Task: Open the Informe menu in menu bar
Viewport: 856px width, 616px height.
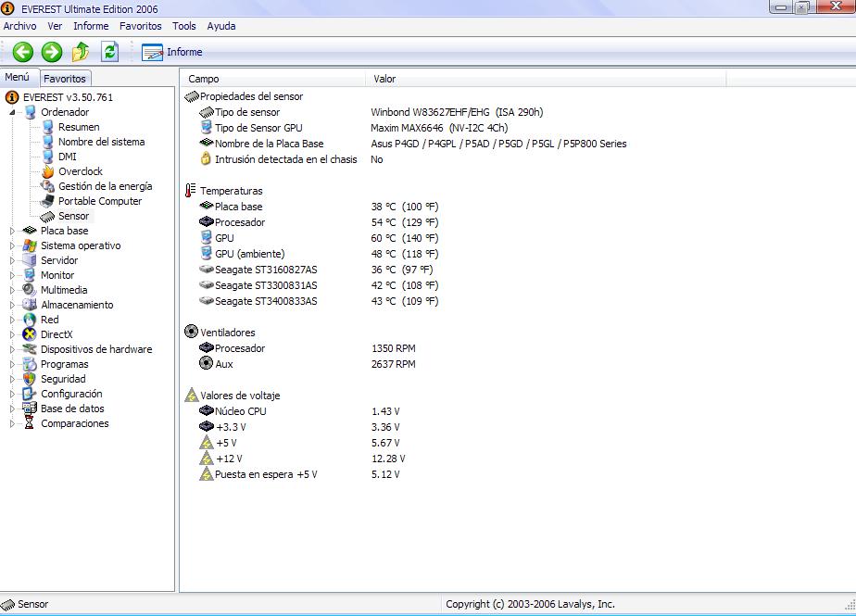Action: pos(91,26)
